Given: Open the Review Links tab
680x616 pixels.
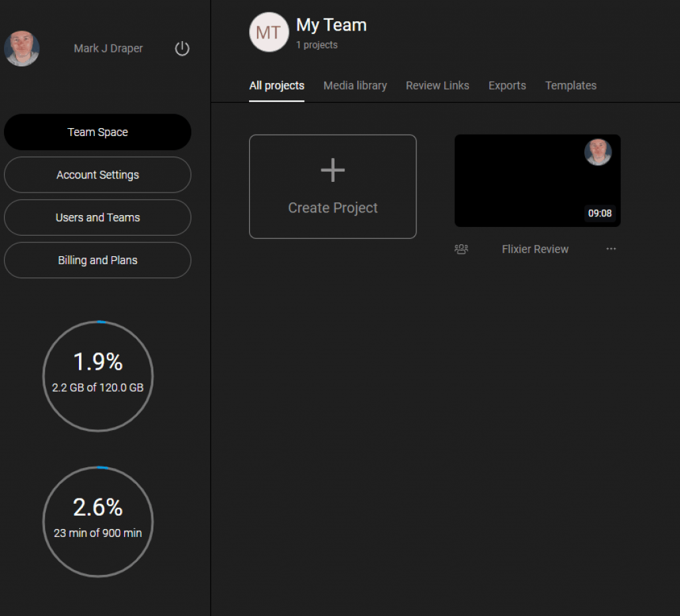Looking at the screenshot, I should [x=437, y=86].
